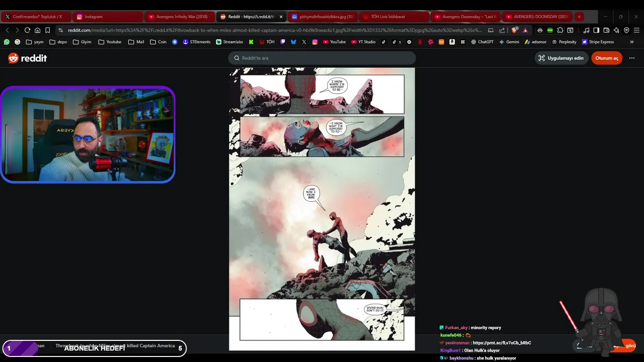644x362 pixels.
Task: Expand the depo bookmarks folder
Action: click(58, 42)
